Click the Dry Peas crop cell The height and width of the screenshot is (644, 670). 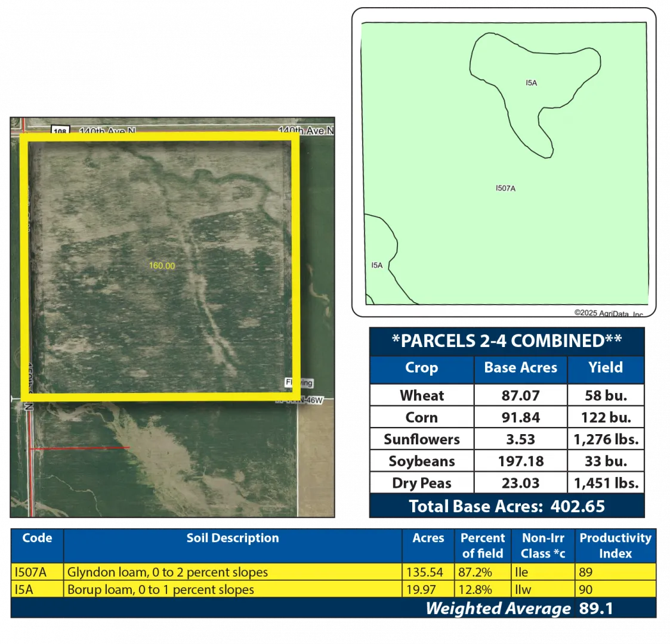click(421, 483)
